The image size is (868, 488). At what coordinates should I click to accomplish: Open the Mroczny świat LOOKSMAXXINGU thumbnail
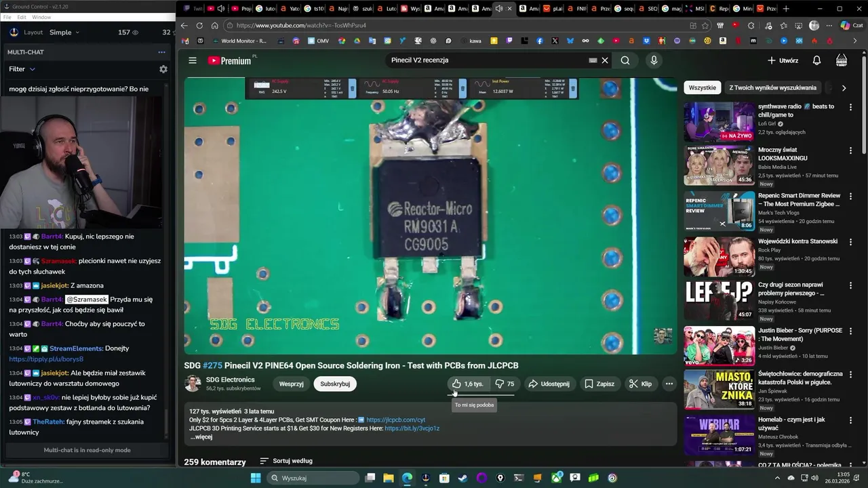click(x=719, y=165)
